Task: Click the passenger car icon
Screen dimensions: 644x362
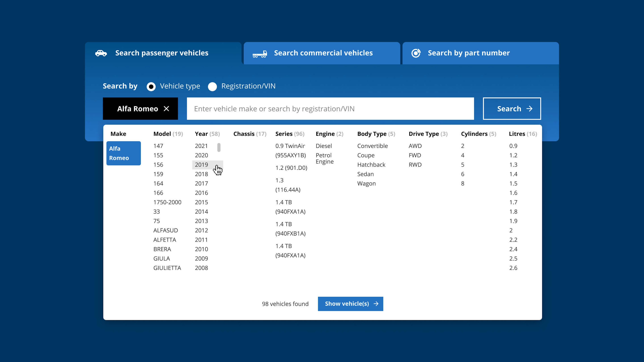Action: (x=101, y=53)
